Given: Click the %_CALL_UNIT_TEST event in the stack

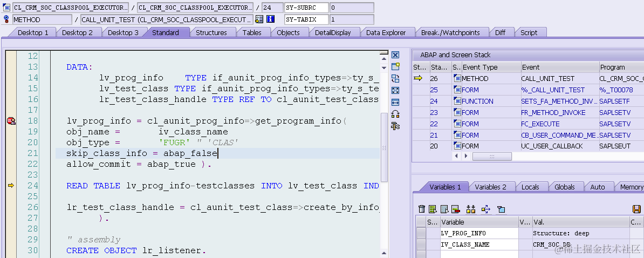Looking at the screenshot, I should click(x=553, y=90).
